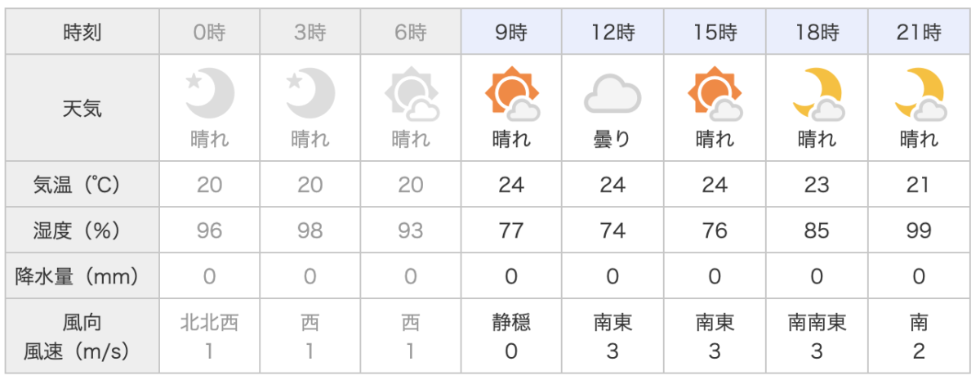Click the 9時 orange sun with cloud icon
Image resolution: width=980 pixels, height=380 pixels.
point(512,94)
